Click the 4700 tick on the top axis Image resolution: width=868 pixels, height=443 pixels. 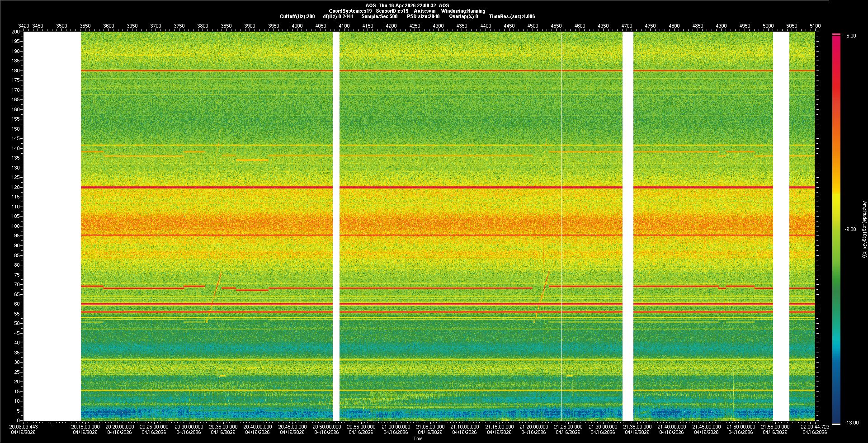pyautogui.click(x=627, y=26)
